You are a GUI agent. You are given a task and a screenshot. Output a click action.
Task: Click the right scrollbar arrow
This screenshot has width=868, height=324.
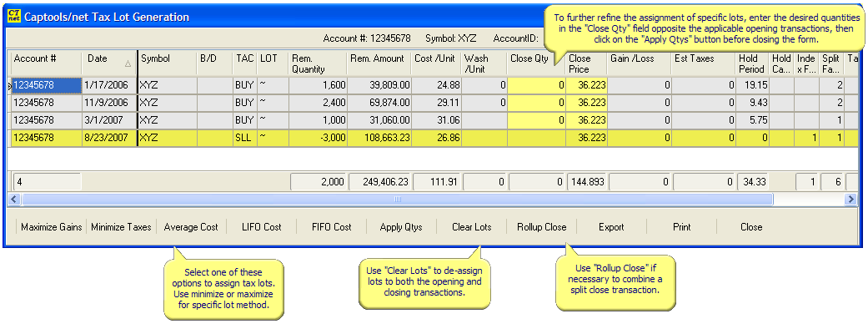point(851,199)
